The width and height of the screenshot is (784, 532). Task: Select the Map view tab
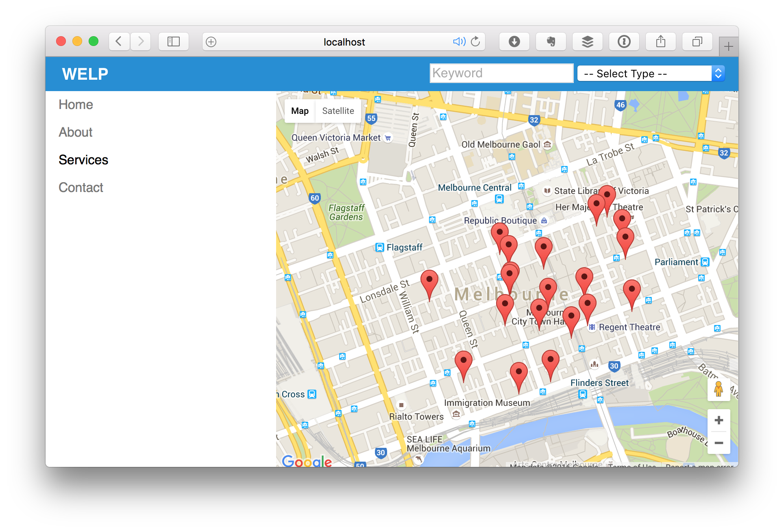point(300,111)
